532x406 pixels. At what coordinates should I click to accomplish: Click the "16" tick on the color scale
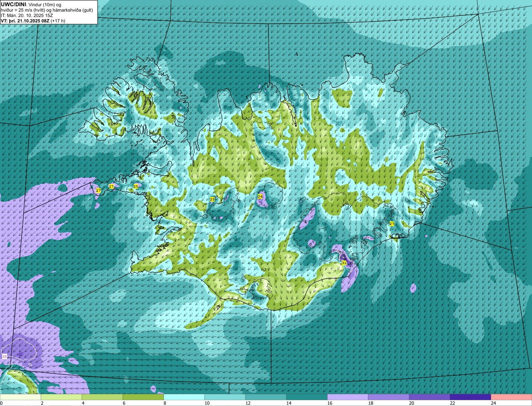coord(330,403)
